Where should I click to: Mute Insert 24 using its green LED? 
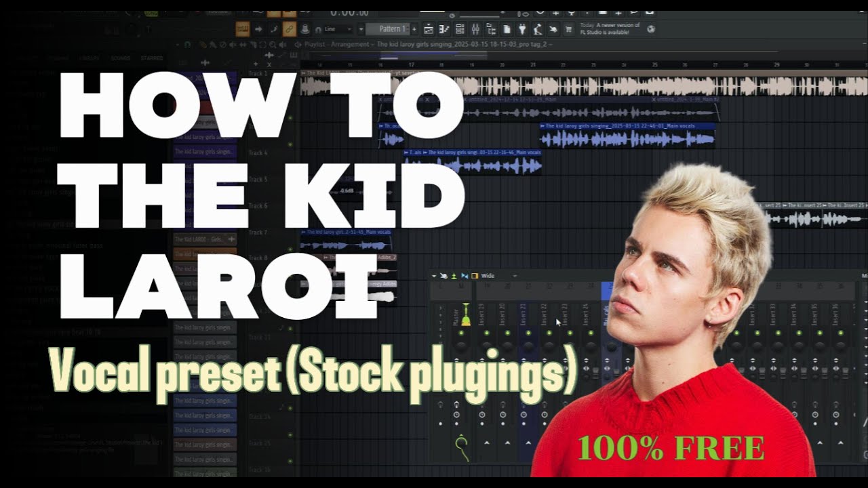click(591, 333)
